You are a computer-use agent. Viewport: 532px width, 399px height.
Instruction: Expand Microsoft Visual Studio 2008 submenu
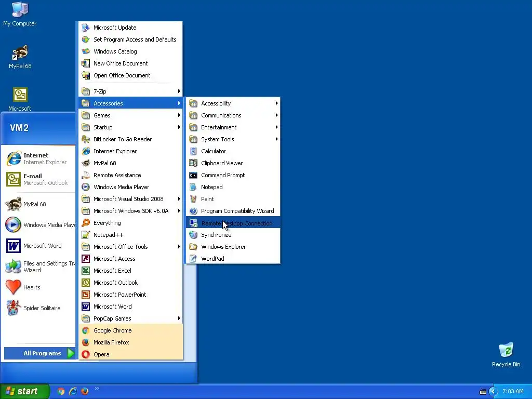tap(130, 199)
